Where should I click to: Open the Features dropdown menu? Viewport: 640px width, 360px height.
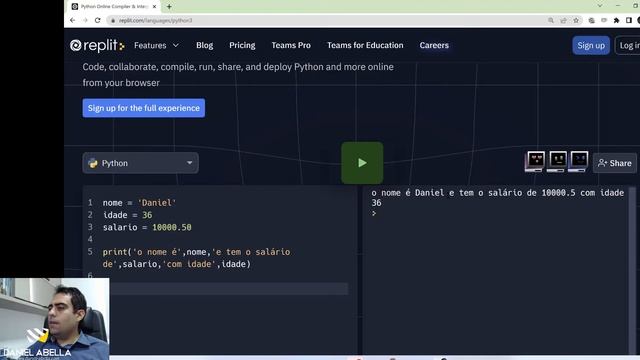click(x=156, y=45)
